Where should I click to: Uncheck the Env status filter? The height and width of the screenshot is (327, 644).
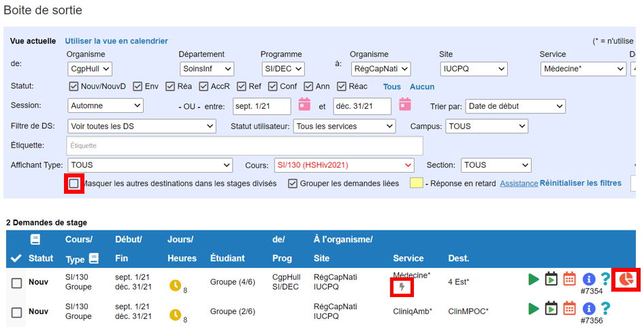(x=137, y=86)
